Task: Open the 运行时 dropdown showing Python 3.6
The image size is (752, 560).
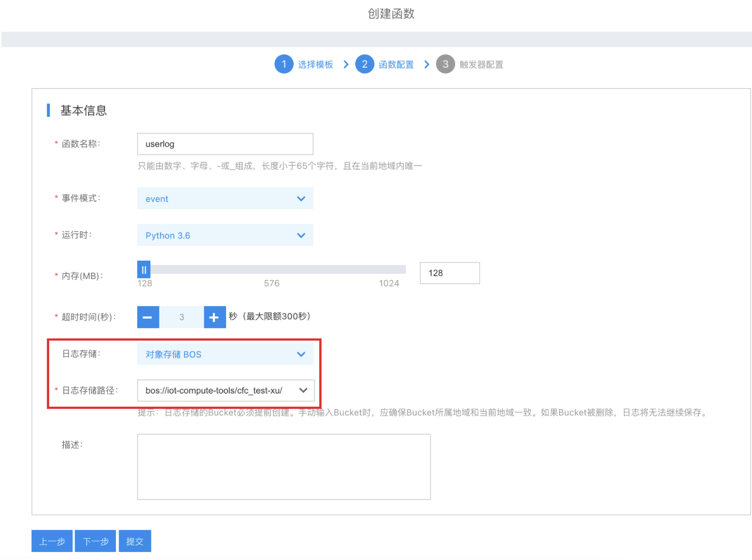Action: coord(225,235)
